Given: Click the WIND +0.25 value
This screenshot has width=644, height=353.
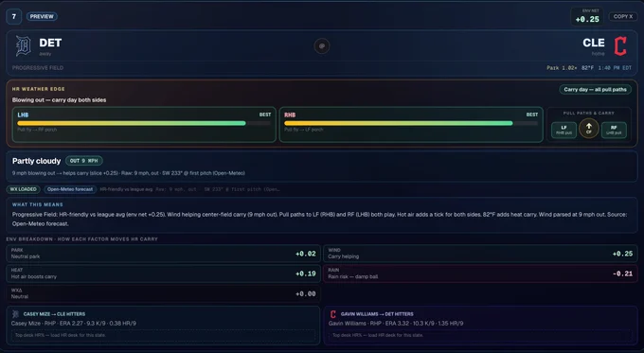Looking at the screenshot, I should click(622, 254).
